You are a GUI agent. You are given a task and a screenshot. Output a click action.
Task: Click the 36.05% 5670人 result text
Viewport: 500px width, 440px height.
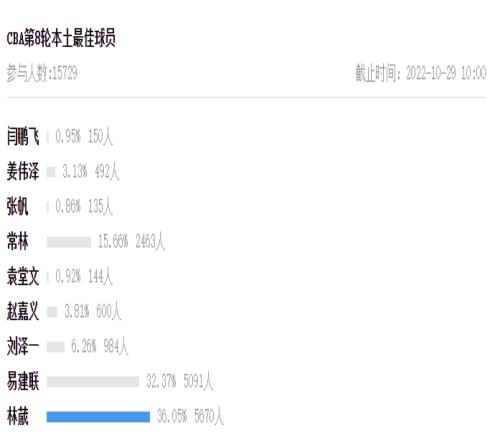190,416
